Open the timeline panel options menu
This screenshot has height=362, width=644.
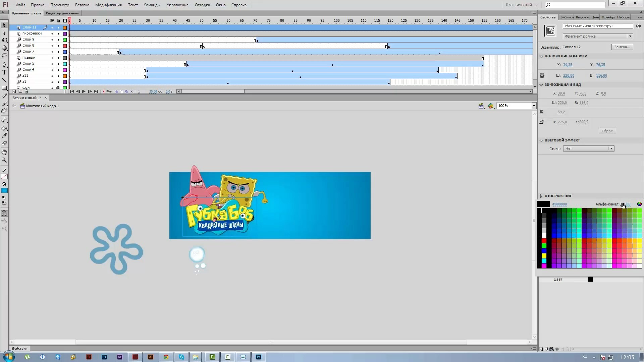click(533, 13)
